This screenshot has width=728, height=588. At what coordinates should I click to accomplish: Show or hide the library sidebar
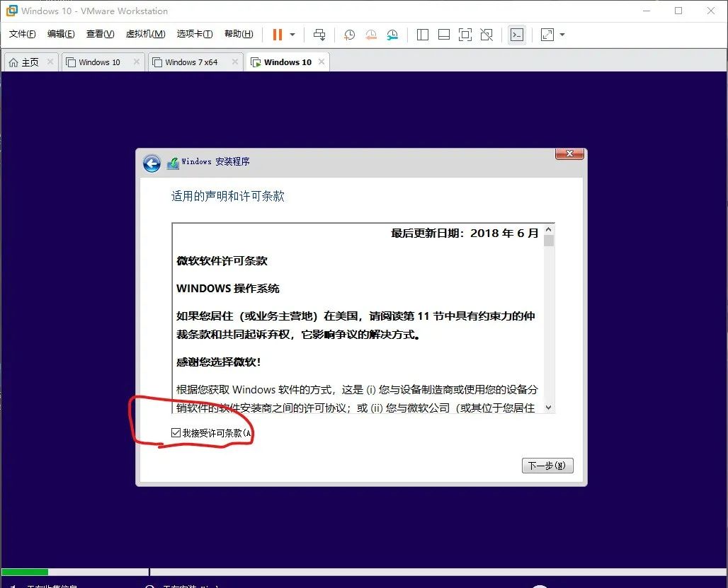(421, 34)
